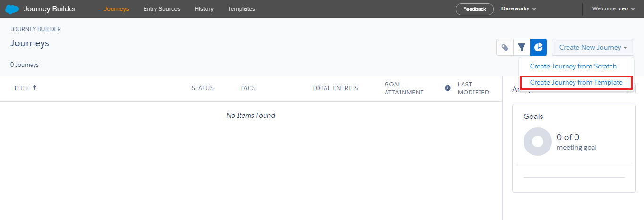Go to the Entry Sources tab

pos(162,9)
